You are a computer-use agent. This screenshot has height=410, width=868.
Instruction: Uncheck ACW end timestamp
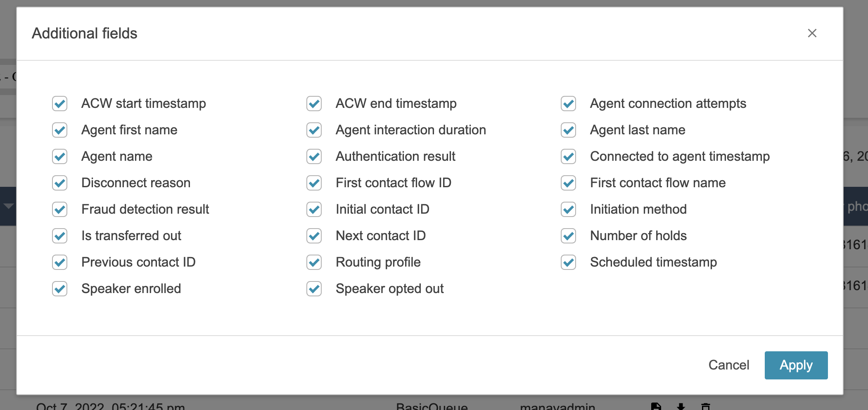314,103
